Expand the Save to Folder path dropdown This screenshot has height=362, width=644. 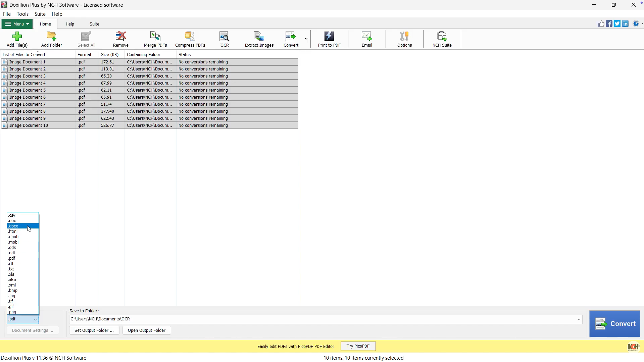[579, 319]
